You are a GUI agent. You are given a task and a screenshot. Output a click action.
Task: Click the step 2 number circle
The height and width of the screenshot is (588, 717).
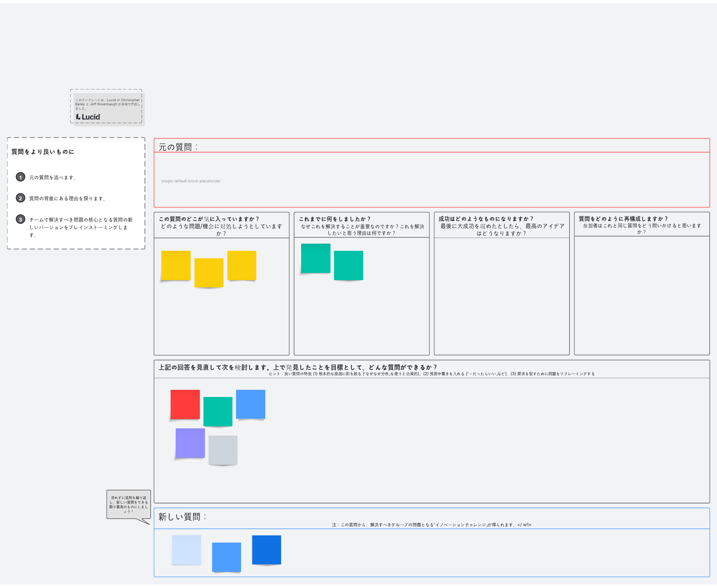20,198
